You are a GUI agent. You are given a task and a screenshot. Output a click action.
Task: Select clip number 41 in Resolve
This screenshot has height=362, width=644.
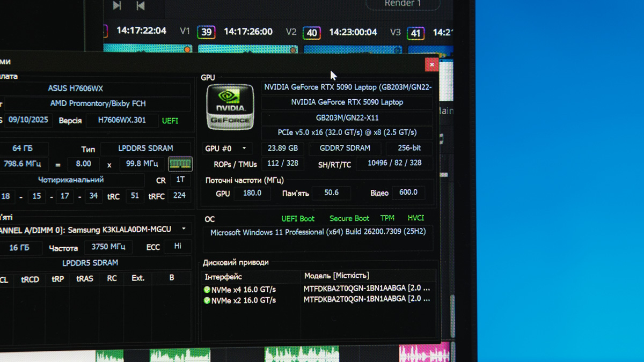pyautogui.click(x=415, y=33)
